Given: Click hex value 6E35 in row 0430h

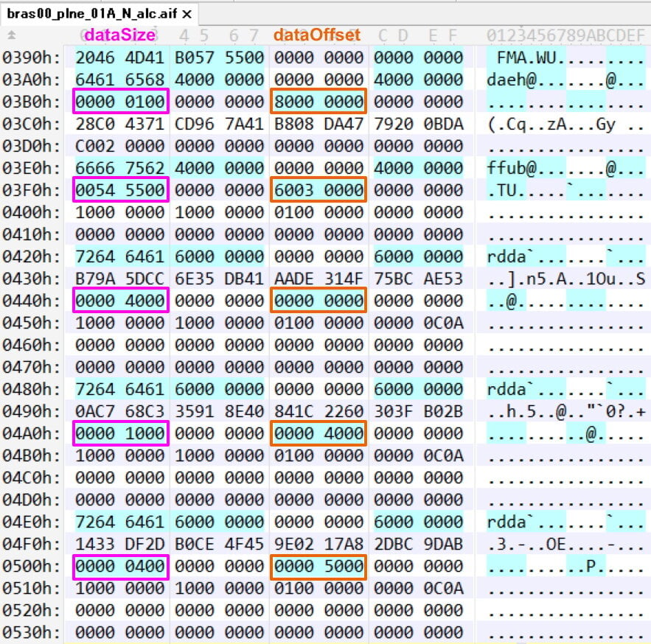Looking at the screenshot, I should tap(195, 279).
